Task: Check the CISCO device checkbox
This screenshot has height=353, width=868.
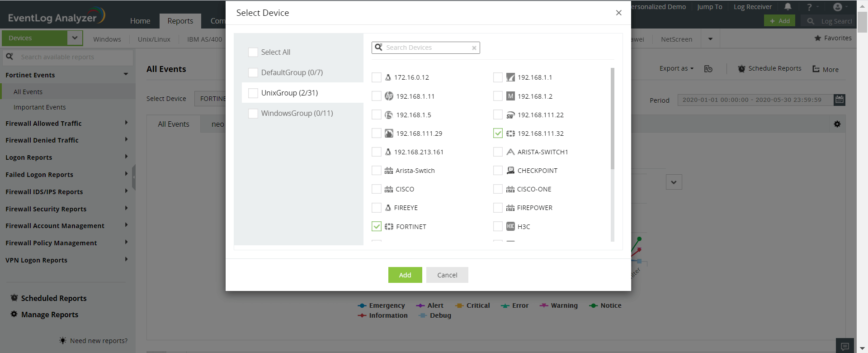Action: click(377, 189)
